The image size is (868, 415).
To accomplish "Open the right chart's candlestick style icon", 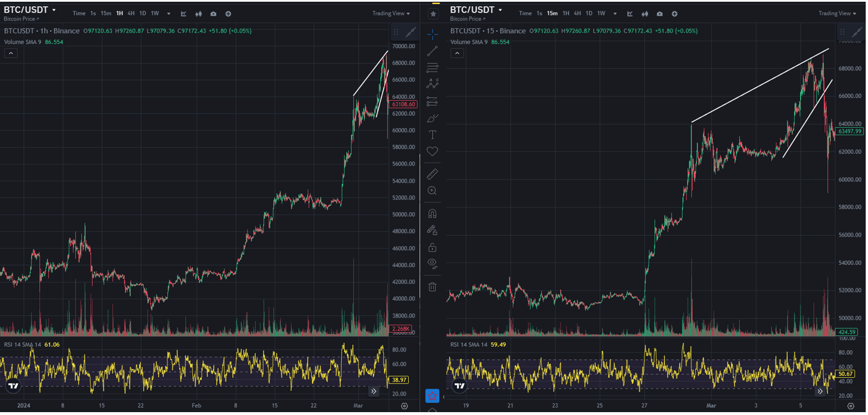I will [x=645, y=13].
